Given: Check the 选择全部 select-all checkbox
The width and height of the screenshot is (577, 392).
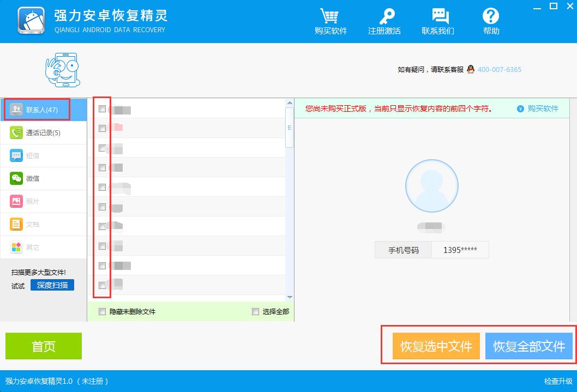Looking at the screenshot, I should point(255,311).
